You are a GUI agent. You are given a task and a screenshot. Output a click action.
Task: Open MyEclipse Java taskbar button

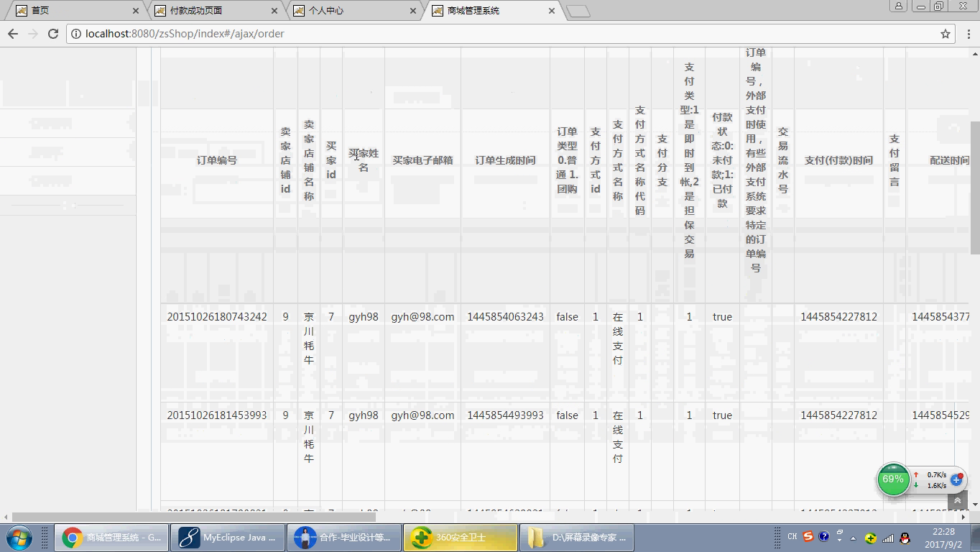click(228, 538)
